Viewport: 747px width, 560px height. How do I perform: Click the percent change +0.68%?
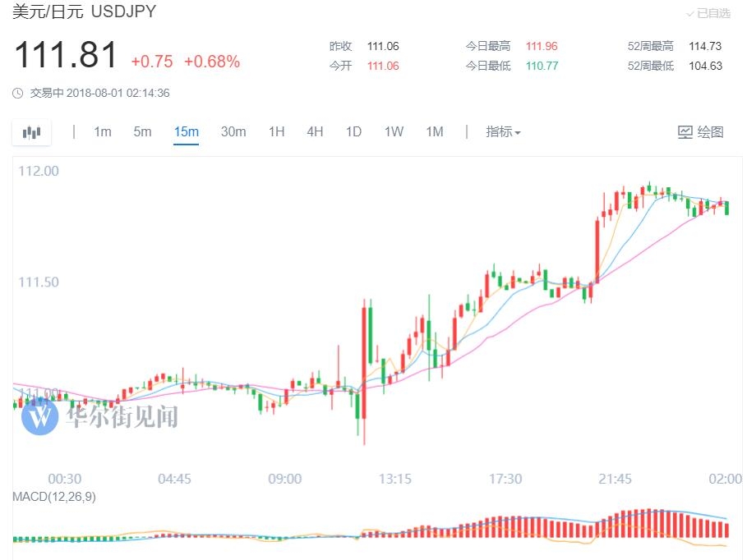[x=212, y=62]
